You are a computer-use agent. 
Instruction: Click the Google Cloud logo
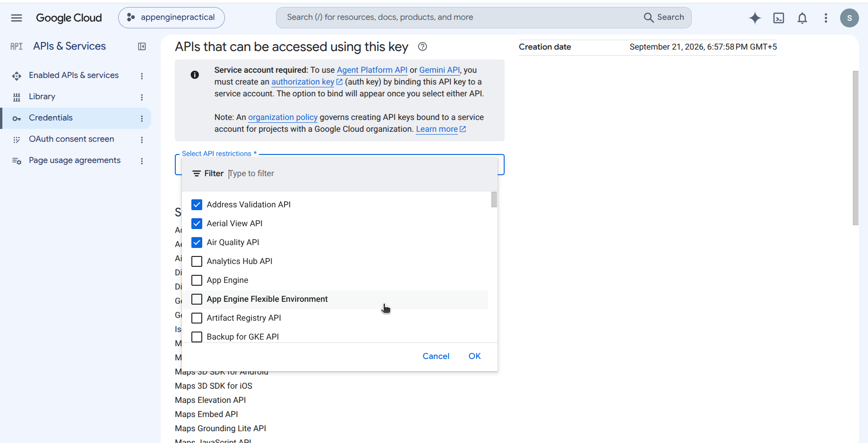[69, 18]
